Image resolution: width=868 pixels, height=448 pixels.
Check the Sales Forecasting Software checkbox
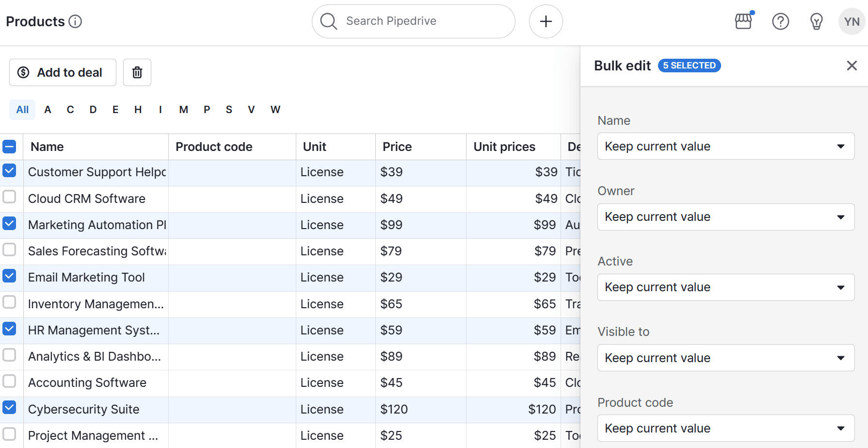pos(9,249)
